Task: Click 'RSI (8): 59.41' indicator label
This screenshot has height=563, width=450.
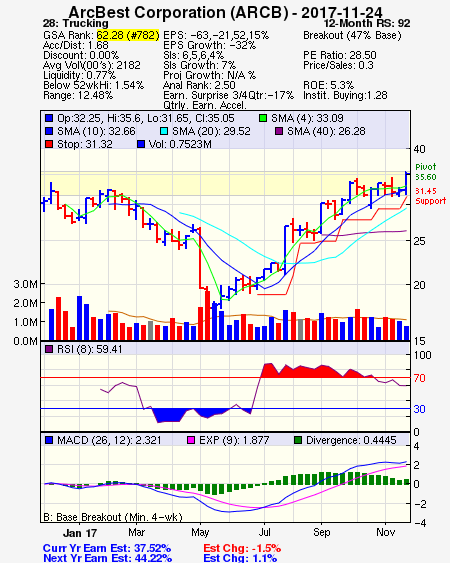Action: (x=89, y=349)
